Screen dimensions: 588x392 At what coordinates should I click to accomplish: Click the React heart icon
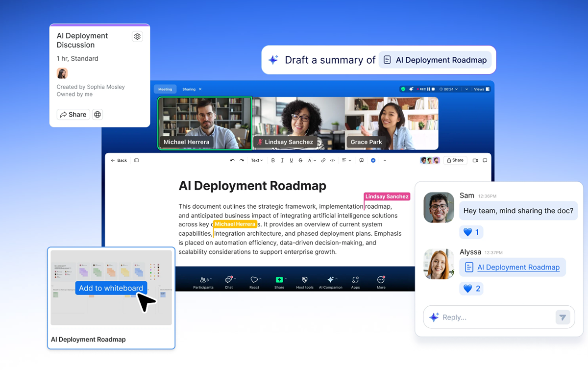point(254,280)
